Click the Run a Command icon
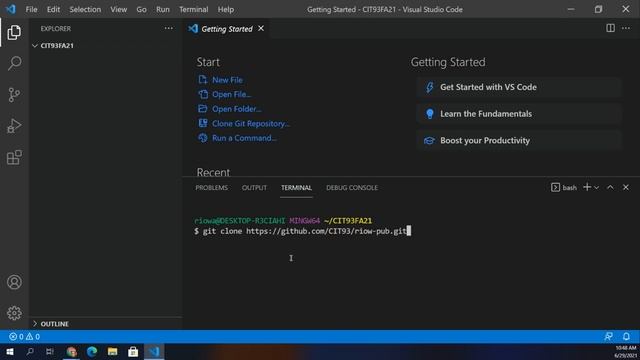The image size is (640, 360). [x=202, y=138]
